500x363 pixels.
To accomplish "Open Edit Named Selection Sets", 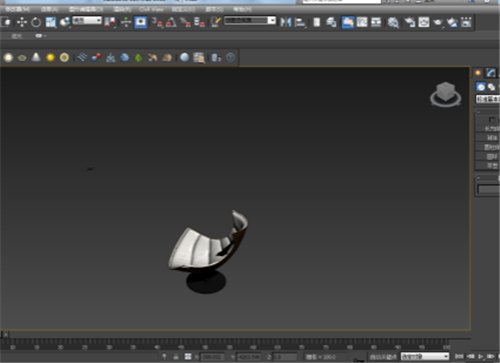I will (216, 22).
